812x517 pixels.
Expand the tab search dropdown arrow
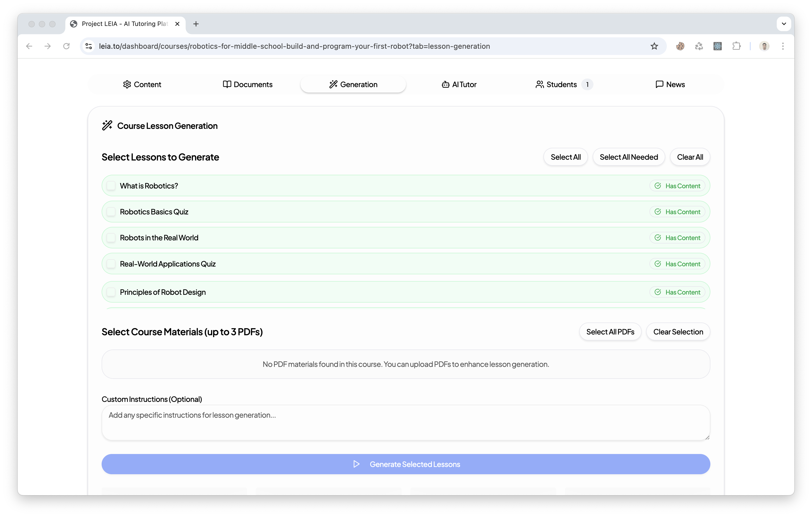(784, 24)
